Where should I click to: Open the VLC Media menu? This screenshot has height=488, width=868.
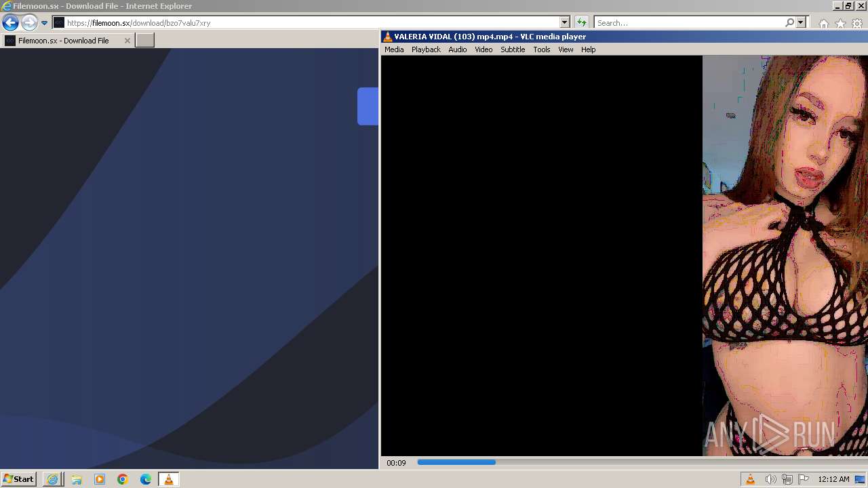pyautogui.click(x=394, y=49)
